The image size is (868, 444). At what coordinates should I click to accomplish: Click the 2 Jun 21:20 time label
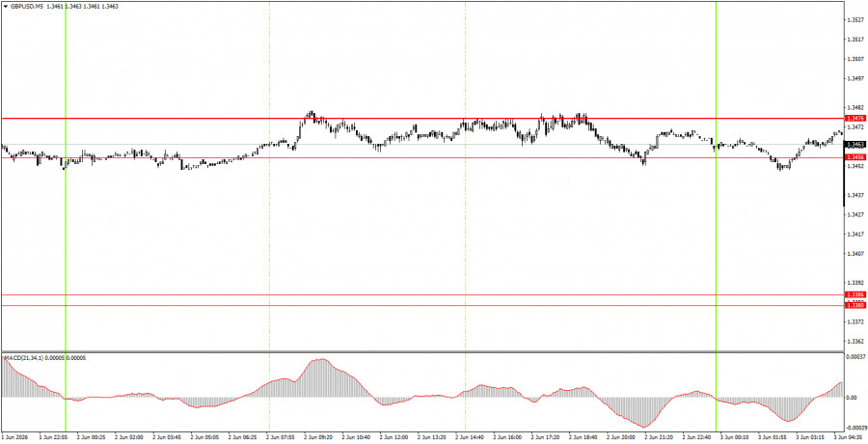[660, 437]
